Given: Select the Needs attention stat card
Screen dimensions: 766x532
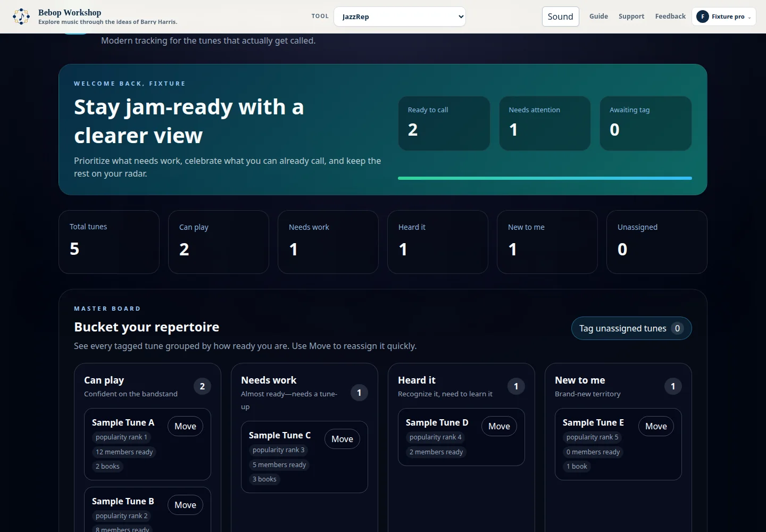Looking at the screenshot, I should 545,123.
